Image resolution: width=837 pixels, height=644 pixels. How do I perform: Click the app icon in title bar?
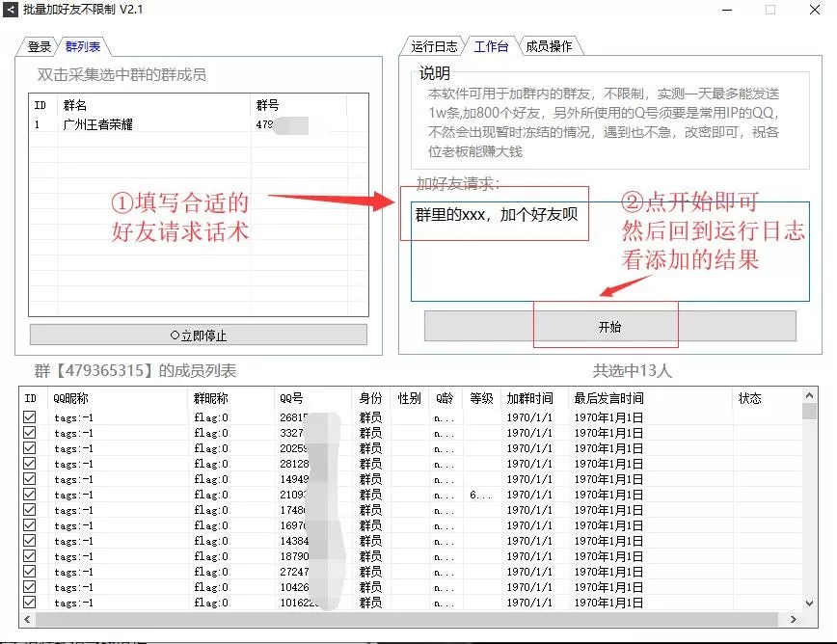(x=11, y=9)
